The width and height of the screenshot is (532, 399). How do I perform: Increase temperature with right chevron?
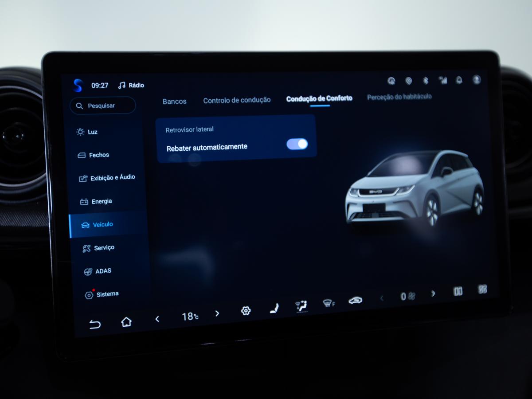click(x=217, y=313)
